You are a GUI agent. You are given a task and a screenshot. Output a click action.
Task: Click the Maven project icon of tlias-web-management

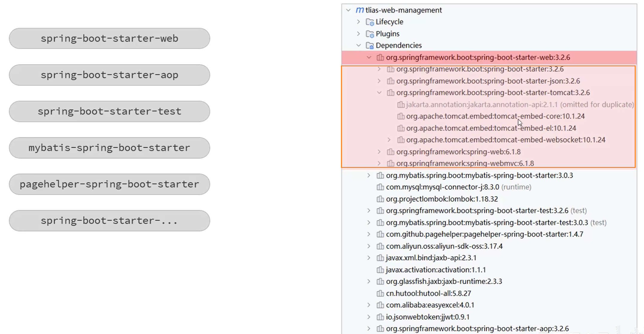(x=360, y=10)
